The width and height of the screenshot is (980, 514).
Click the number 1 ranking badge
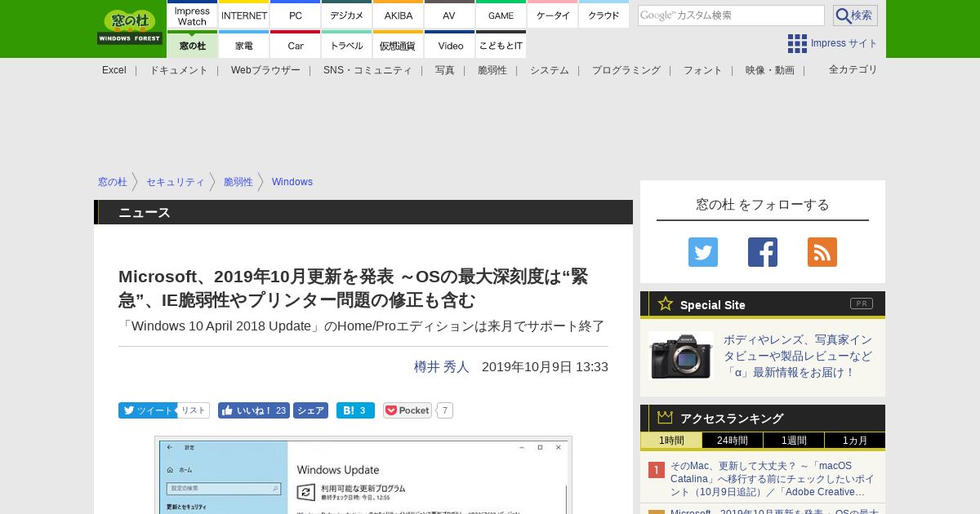(x=657, y=470)
